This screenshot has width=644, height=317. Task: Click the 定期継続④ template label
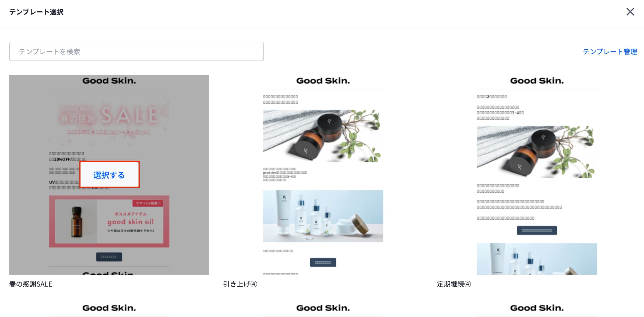coord(454,284)
